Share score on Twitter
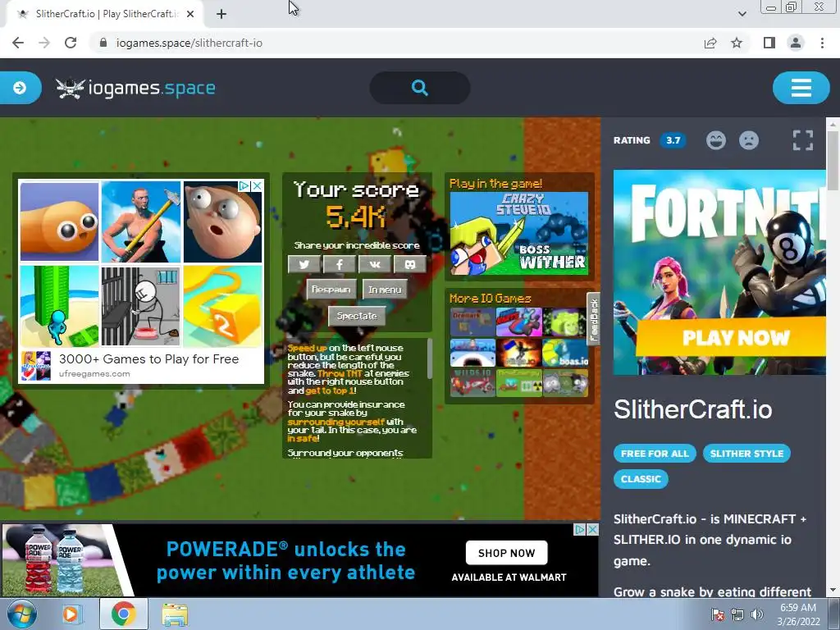 (x=304, y=264)
